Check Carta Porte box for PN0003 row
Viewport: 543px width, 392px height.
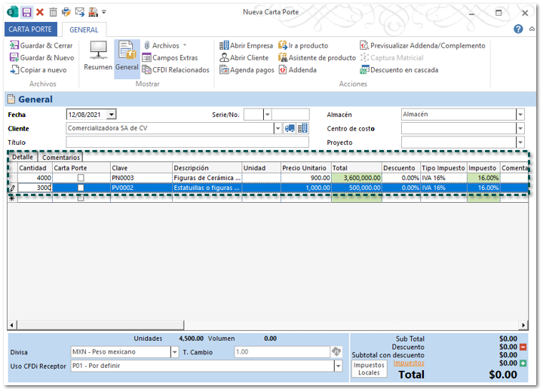(81, 178)
